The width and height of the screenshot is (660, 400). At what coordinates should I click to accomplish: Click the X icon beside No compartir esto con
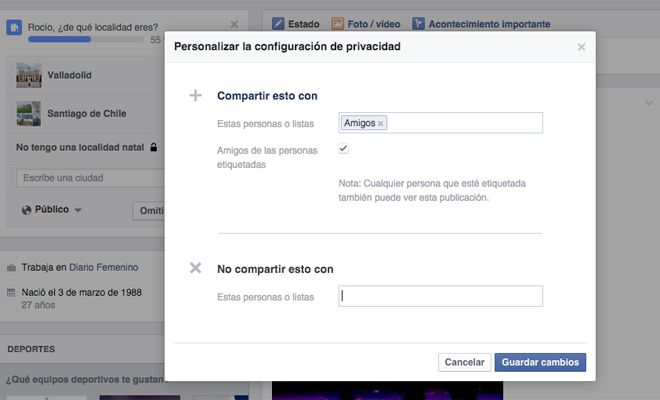pos(195,268)
